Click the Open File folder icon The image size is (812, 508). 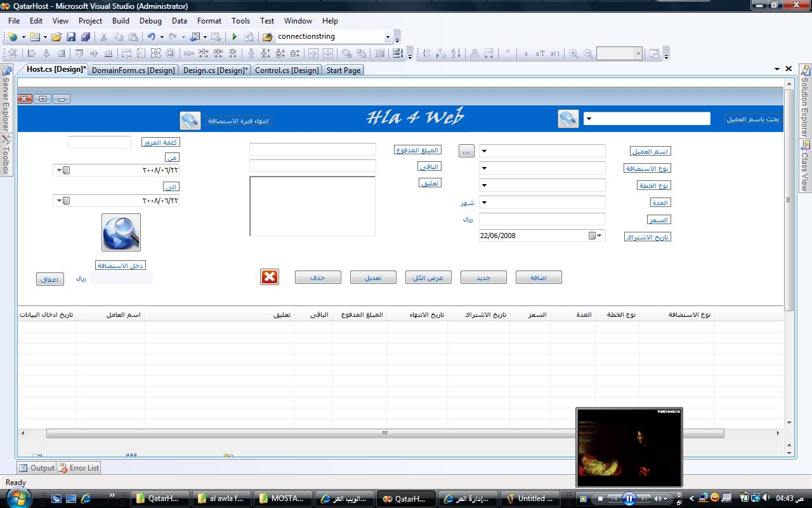(56, 37)
